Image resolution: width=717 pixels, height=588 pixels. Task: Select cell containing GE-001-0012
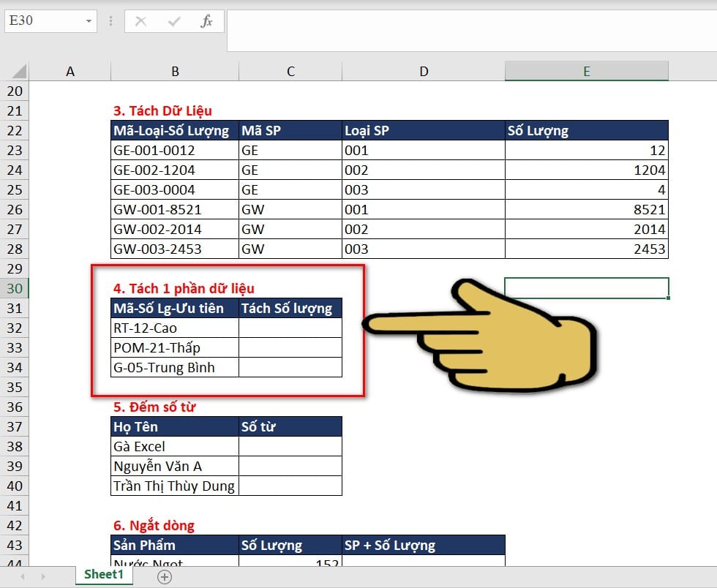point(175,150)
